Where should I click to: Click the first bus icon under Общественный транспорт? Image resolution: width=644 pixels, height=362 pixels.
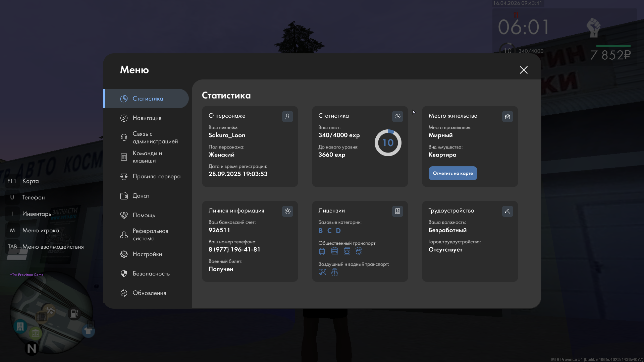click(x=322, y=251)
